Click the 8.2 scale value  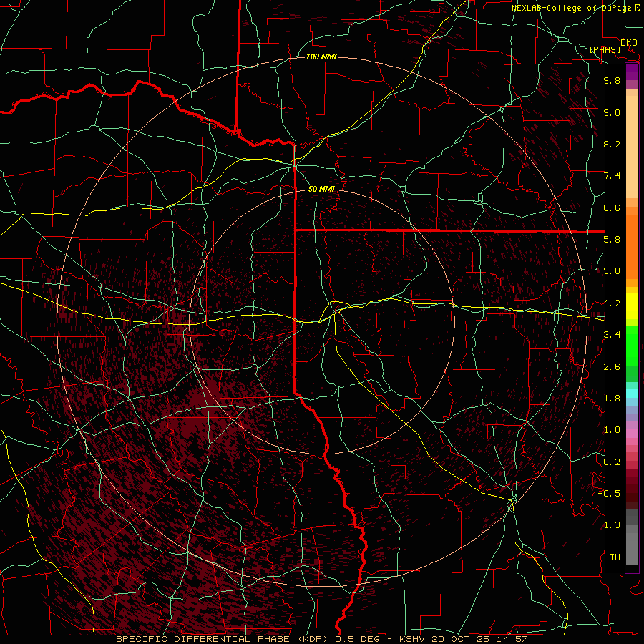coord(612,144)
